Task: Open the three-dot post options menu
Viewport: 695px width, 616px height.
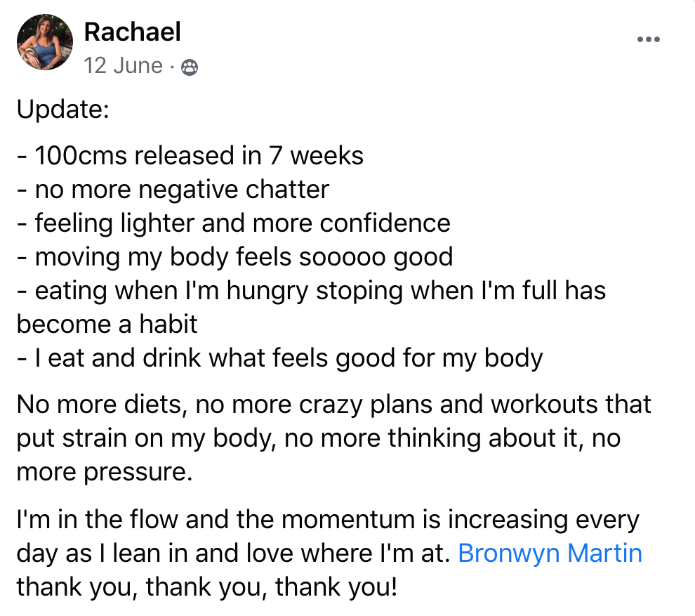Action: (x=649, y=39)
